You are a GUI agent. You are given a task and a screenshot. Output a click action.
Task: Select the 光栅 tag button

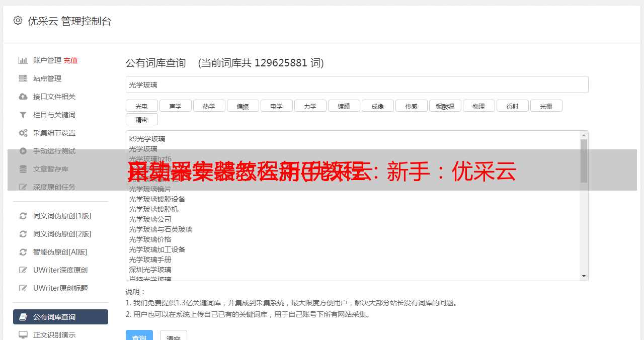[x=546, y=106]
